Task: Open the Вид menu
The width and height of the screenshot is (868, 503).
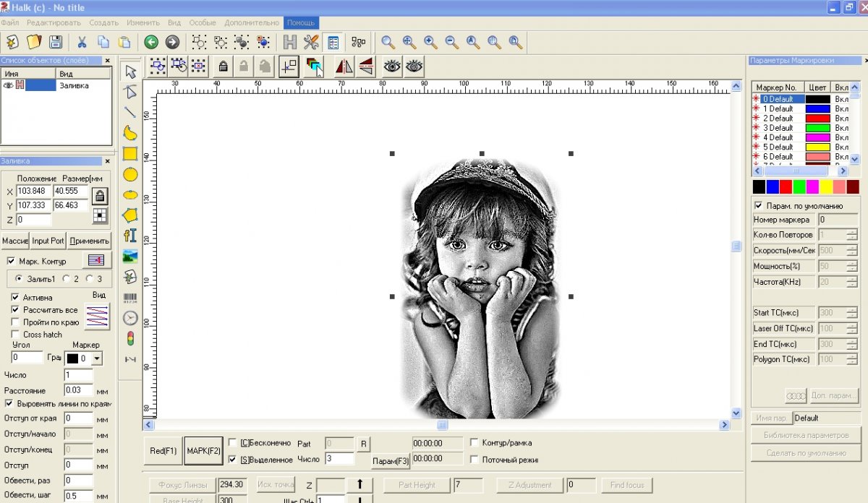Action: pyautogui.click(x=174, y=23)
